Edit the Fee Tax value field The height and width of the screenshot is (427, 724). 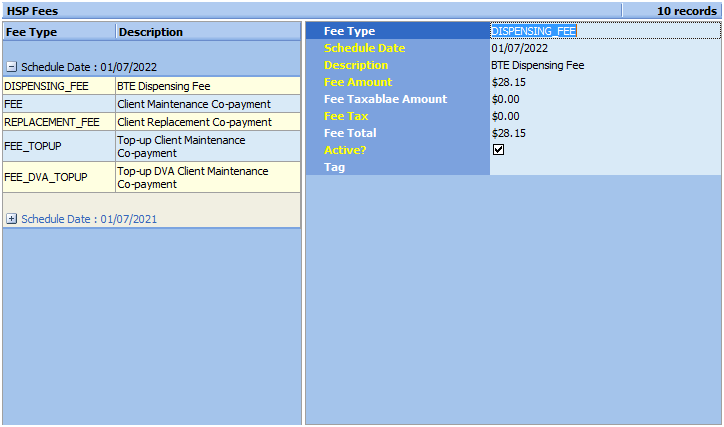(x=604, y=116)
